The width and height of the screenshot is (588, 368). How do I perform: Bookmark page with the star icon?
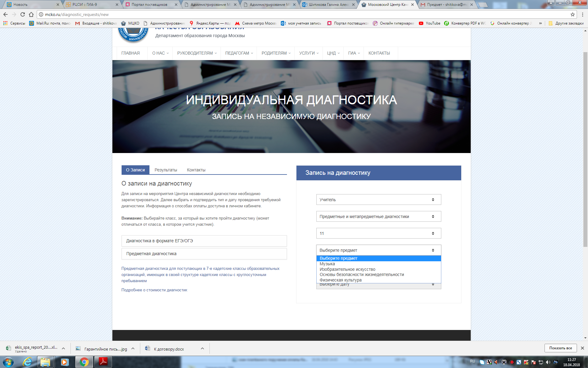point(572,14)
